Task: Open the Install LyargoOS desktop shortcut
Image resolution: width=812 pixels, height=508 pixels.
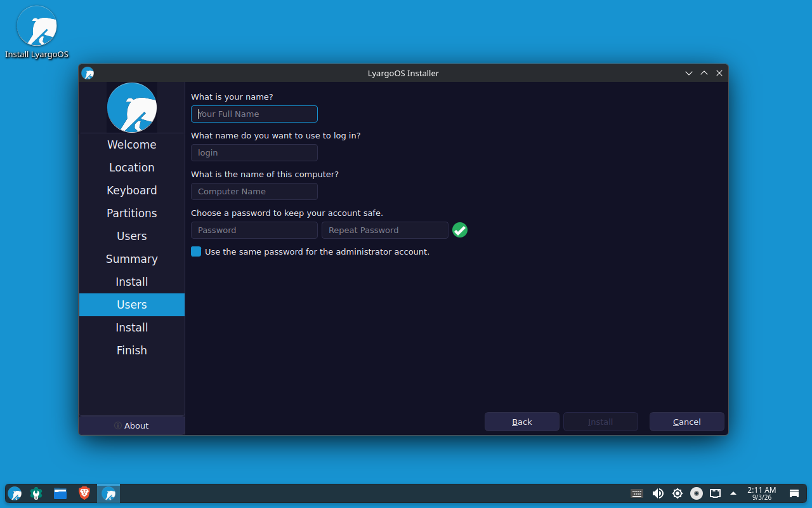Action: [37, 33]
